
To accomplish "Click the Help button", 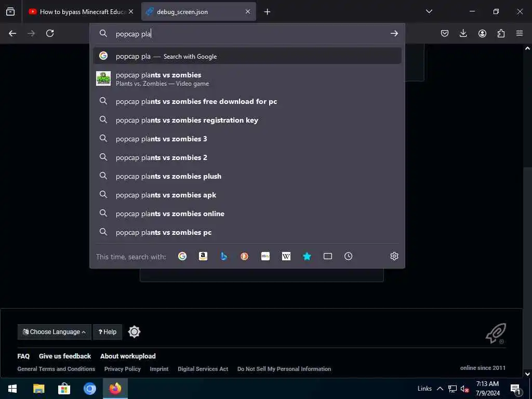I will [107, 331].
